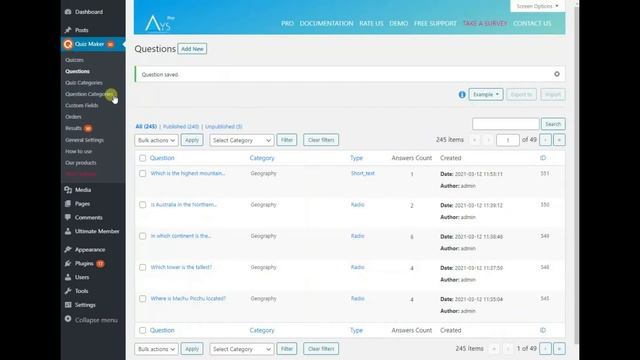The width and height of the screenshot is (640, 360).
Task: Click the Quiz Maker logo icon
Action: 68,44
